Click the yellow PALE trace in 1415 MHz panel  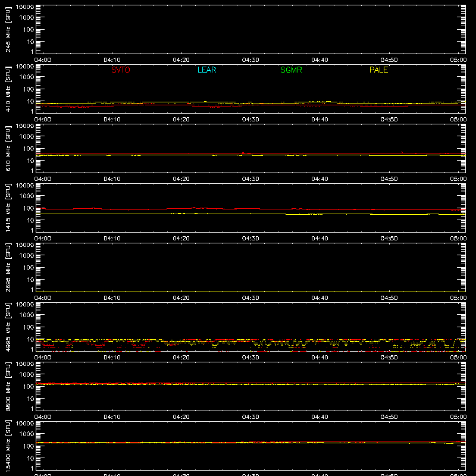250,214
